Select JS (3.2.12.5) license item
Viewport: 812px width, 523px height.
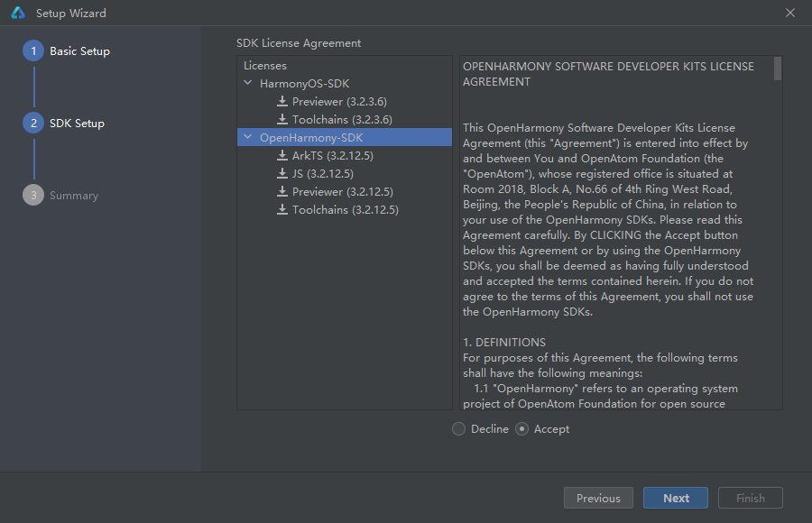[323, 174]
